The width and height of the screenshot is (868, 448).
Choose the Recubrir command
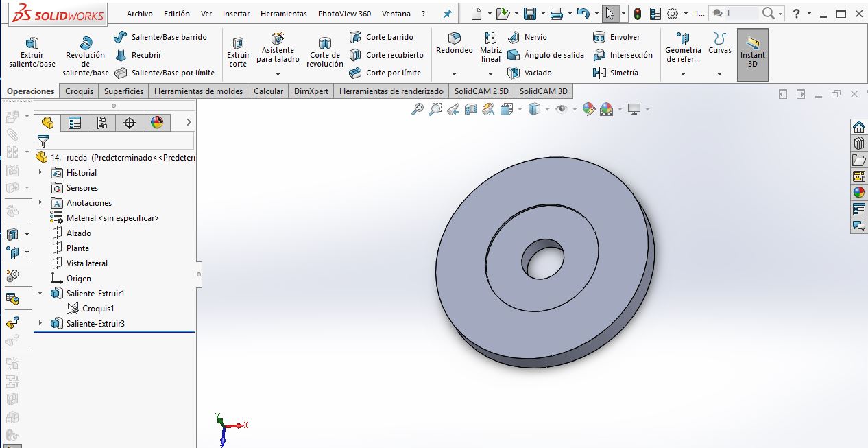pos(138,55)
